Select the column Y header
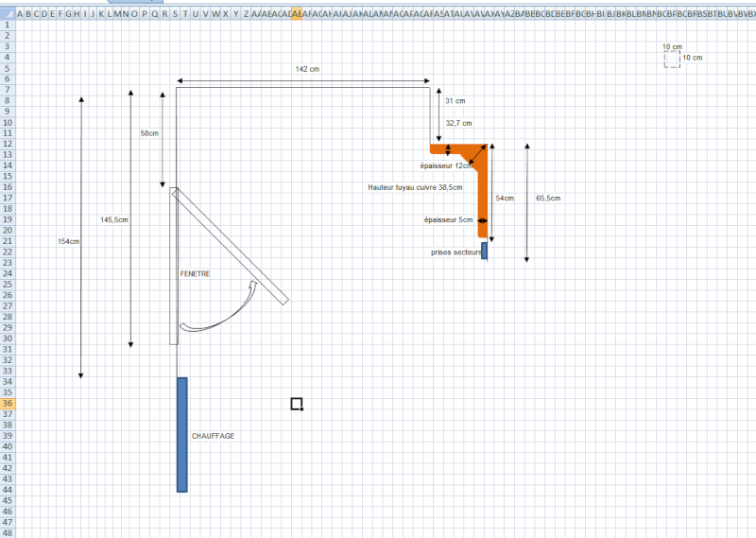 [x=235, y=14]
